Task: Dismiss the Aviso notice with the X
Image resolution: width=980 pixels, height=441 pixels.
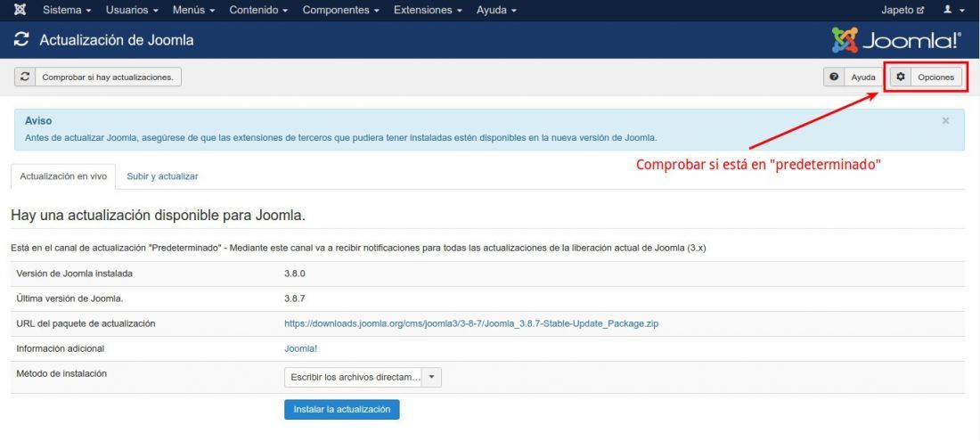Action: click(945, 120)
